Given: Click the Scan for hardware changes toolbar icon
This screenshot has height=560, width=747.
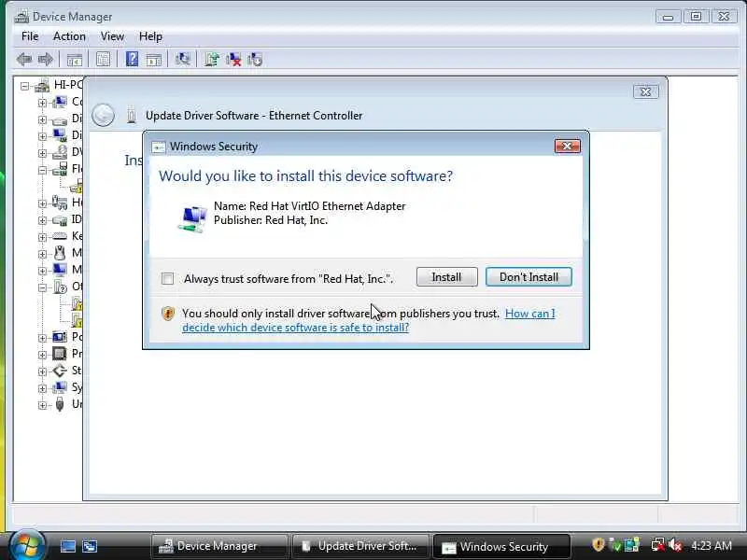Looking at the screenshot, I should click(182, 59).
